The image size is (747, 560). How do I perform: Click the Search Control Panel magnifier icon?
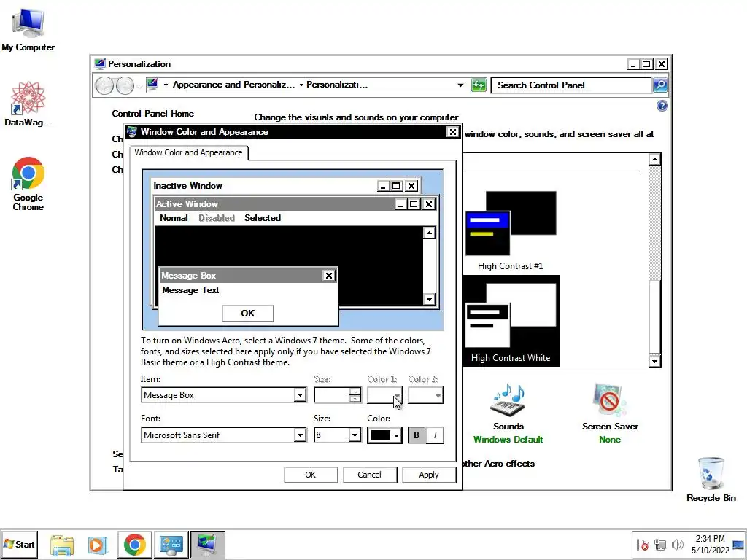(659, 85)
